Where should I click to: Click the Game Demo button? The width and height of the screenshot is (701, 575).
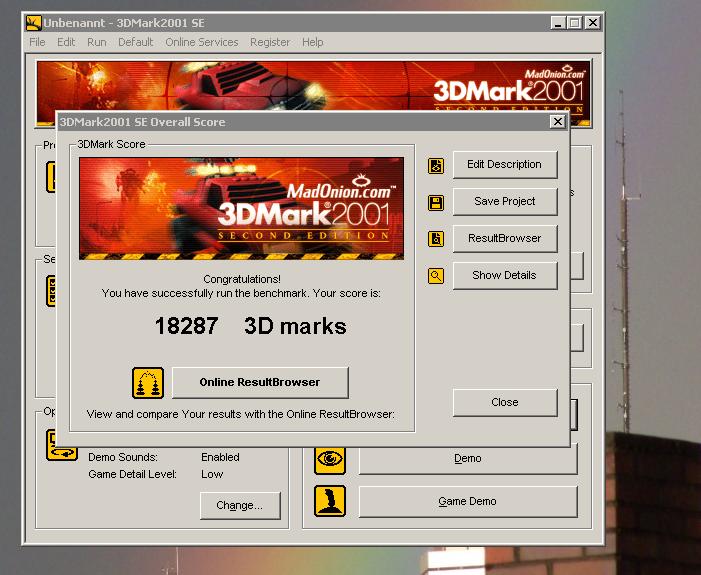468,502
